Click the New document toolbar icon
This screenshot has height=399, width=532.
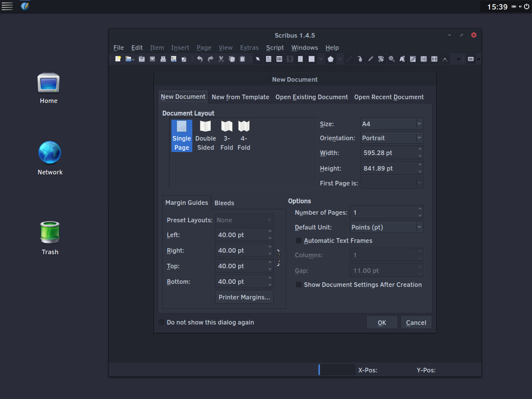click(118, 59)
